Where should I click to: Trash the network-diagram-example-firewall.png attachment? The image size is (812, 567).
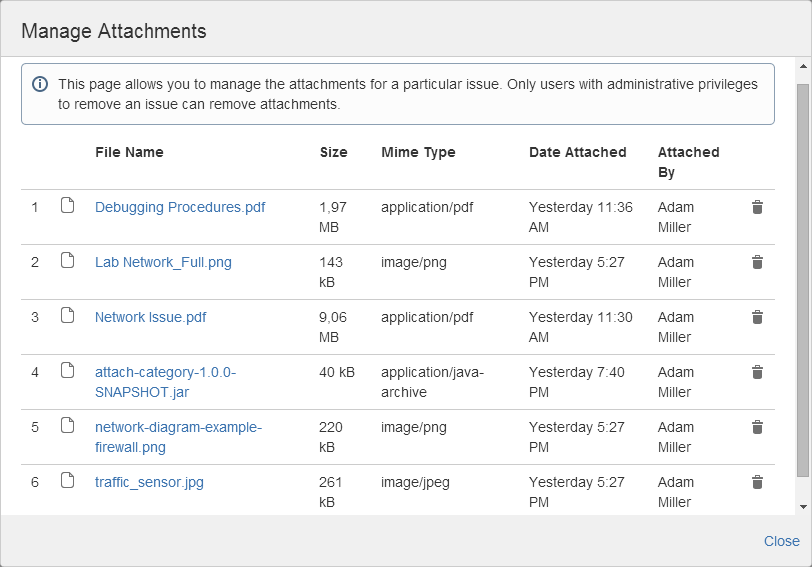pyautogui.click(x=757, y=427)
